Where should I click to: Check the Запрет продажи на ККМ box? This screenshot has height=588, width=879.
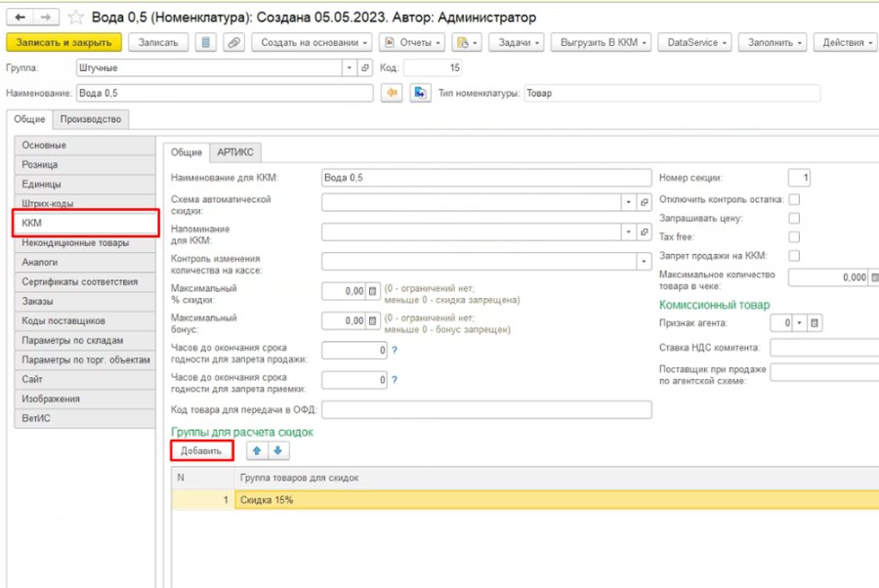[x=794, y=256]
